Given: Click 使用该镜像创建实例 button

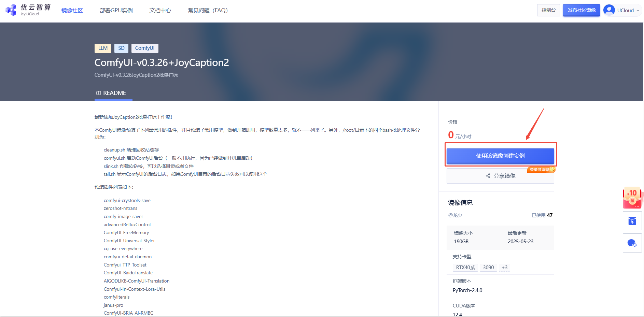Looking at the screenshot, I should click(x=500, y=156).
